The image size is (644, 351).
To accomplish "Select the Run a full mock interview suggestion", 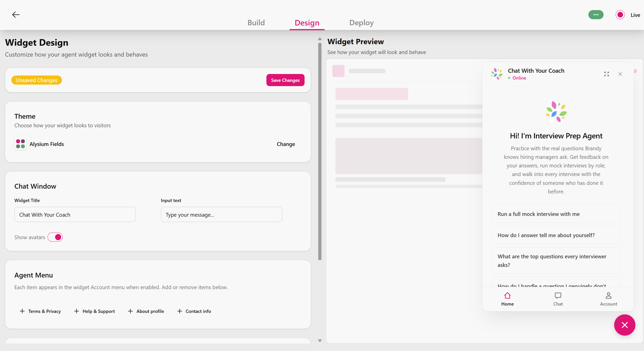I will coord(556,214).
